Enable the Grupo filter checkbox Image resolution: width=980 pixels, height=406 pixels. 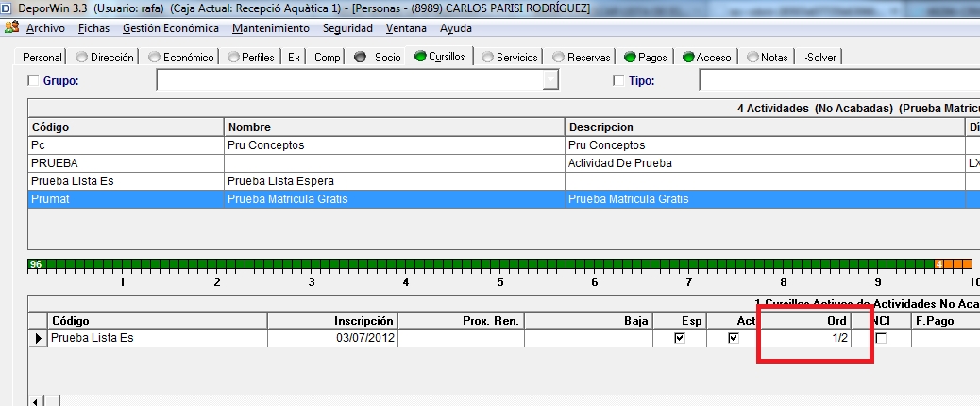click(x=33, y=80)
